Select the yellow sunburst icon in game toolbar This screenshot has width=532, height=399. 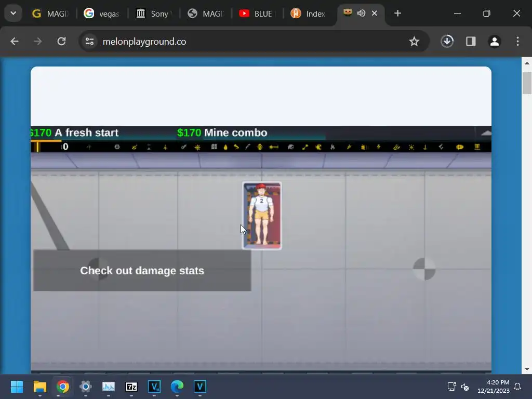click(197, 147)
